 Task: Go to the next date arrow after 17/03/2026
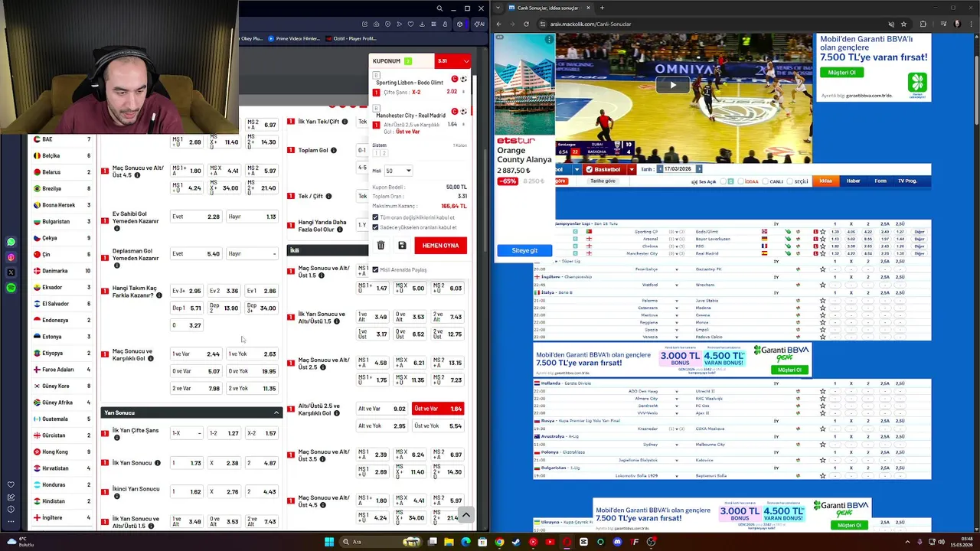[698, 169]
